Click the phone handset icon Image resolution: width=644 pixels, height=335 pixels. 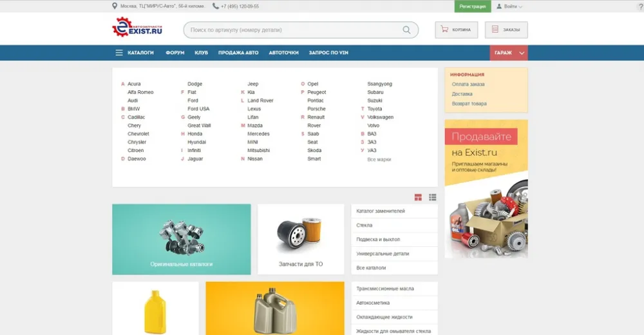[x=215, y=6]
